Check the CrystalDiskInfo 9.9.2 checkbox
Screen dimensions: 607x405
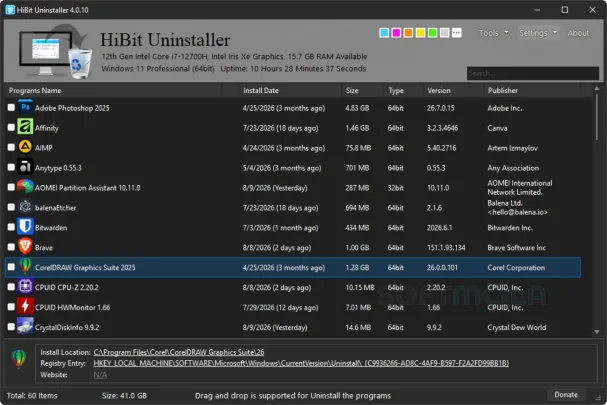11,327
